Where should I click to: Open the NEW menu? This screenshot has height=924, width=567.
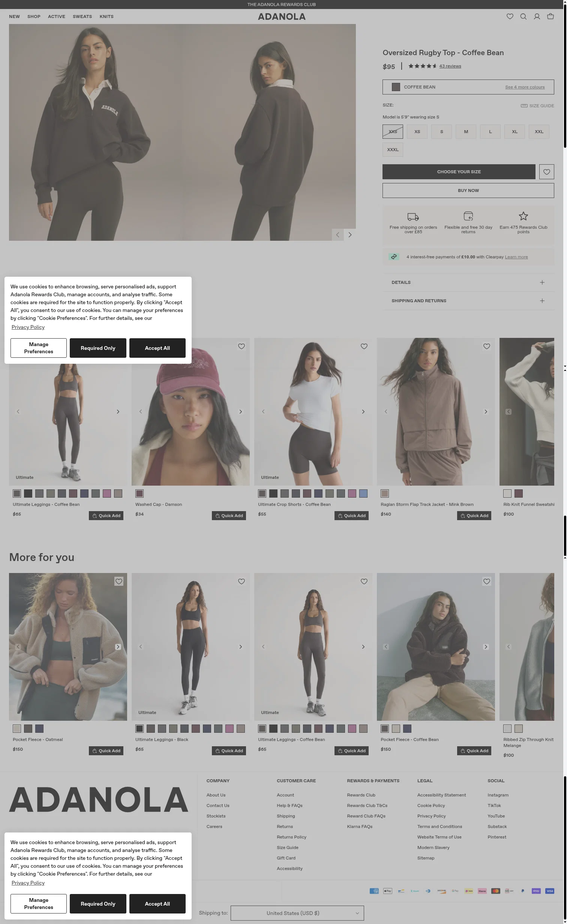[x=15, y=16]
